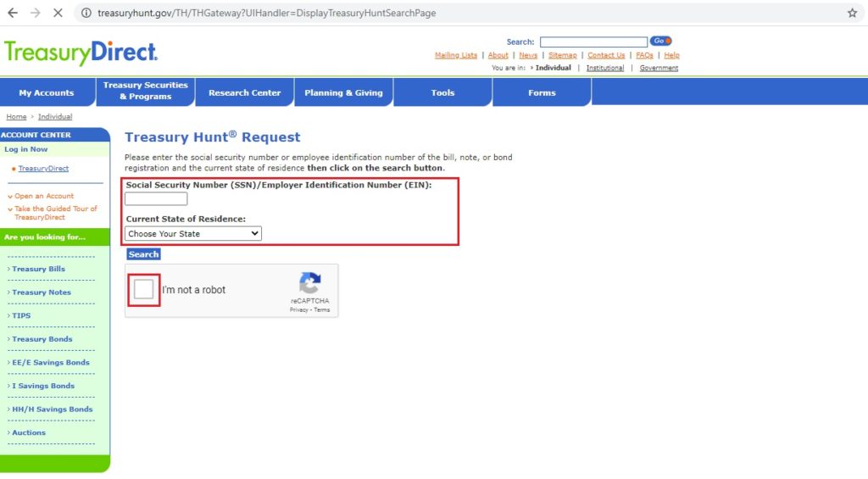Switch to Institutional section link

tap(605, 68)
